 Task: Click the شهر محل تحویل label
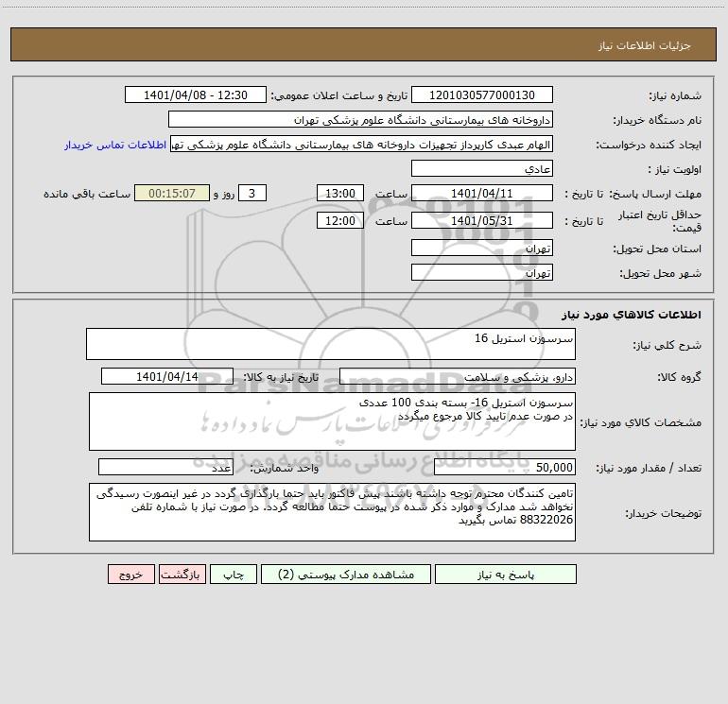click(x=661, y=273)
